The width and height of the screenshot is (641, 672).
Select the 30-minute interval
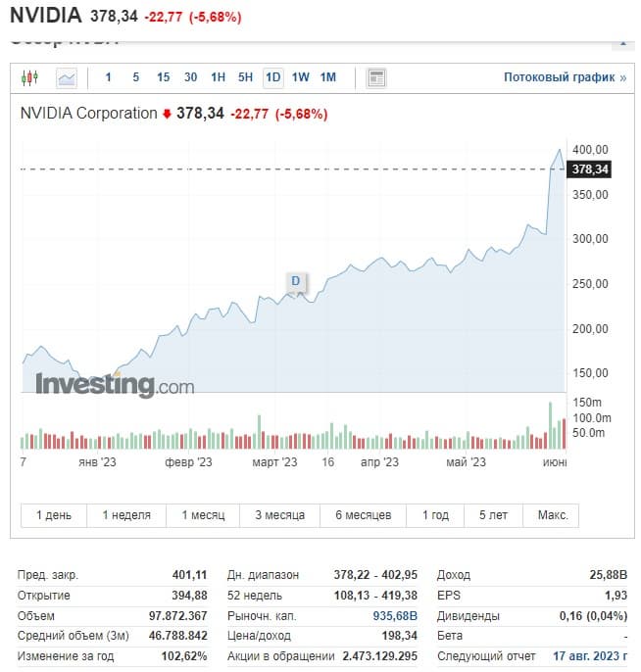[190, 77]
